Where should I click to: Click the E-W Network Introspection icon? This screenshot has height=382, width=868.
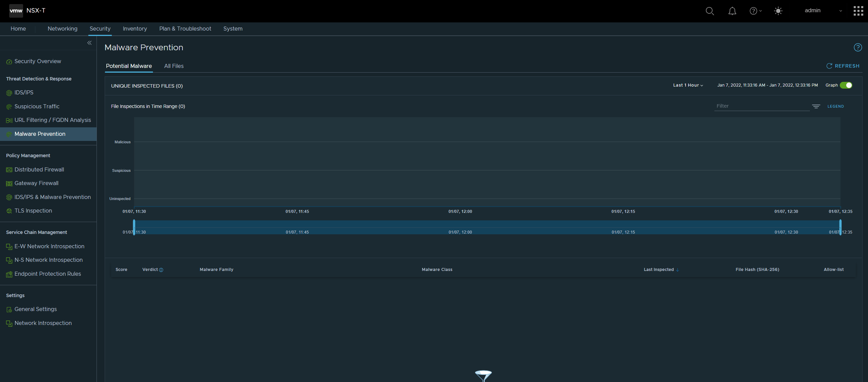tap(9, 247)
